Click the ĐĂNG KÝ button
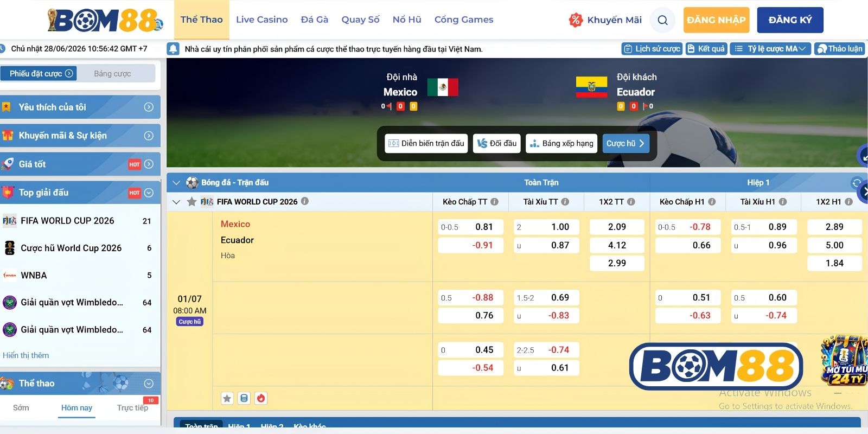 790,20
